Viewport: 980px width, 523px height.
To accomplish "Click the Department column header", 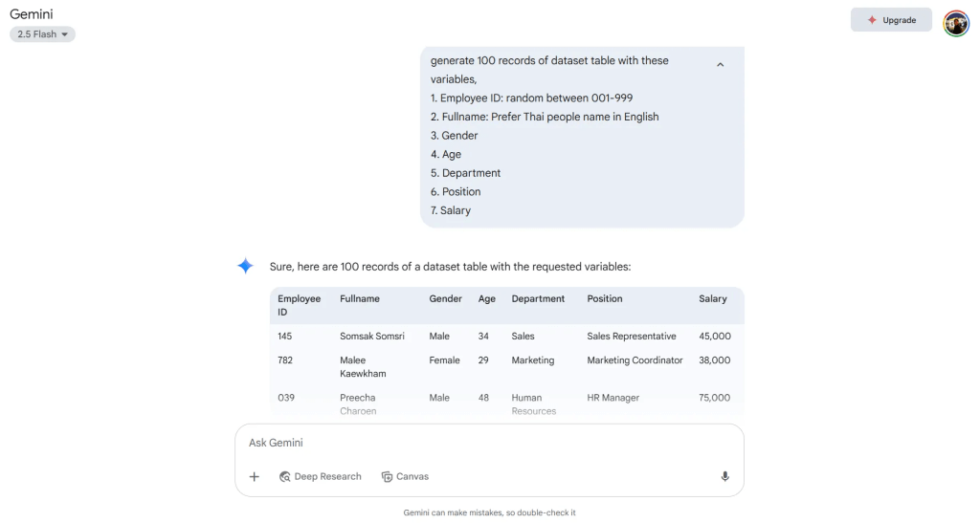I will [x=538, y=298].
